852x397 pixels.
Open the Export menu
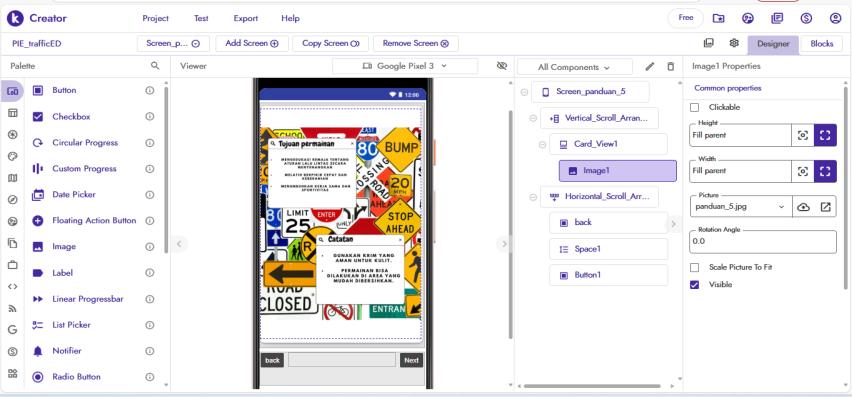(x=246, y=18)
